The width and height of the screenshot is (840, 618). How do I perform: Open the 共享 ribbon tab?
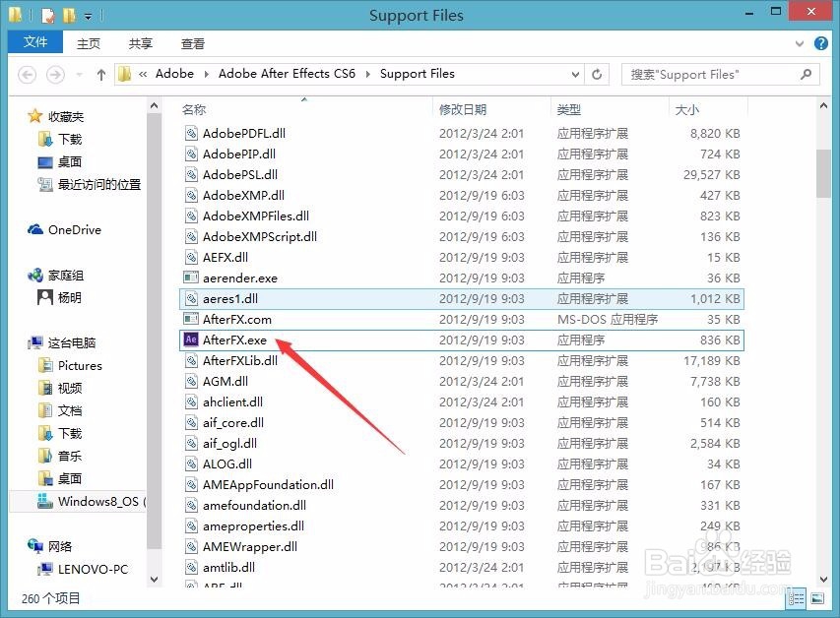[x=141, y=44]
